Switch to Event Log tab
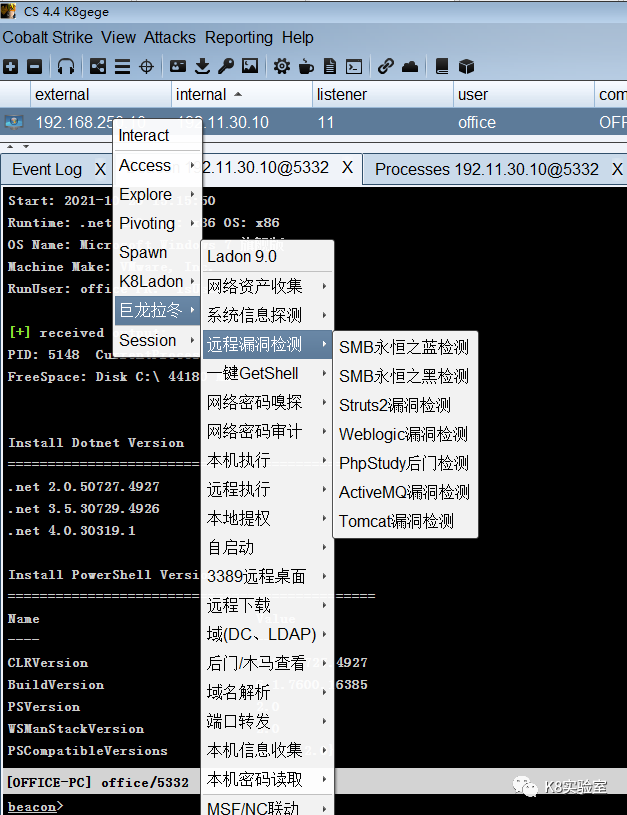 (47, 169)
